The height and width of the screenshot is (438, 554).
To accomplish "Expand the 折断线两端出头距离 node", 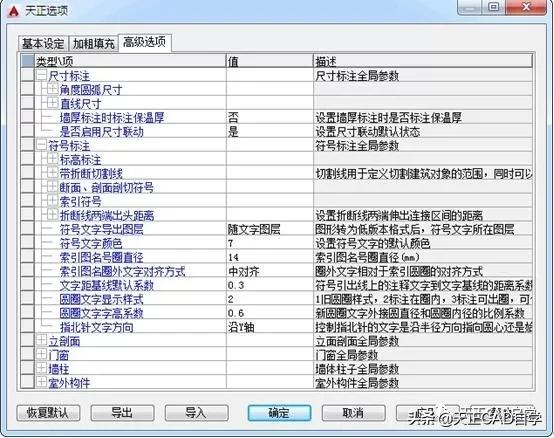I will pyautogui.click(x=52, y=215).
